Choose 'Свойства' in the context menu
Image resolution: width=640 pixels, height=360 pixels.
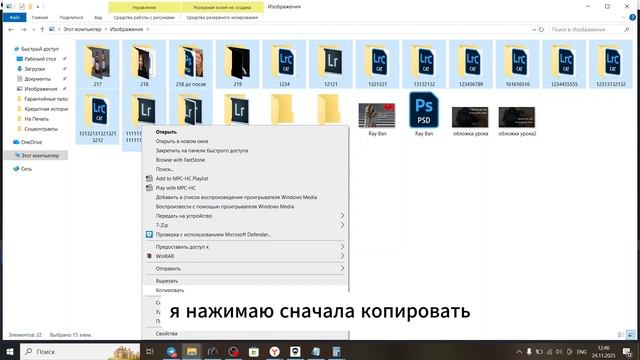[246, 333]
